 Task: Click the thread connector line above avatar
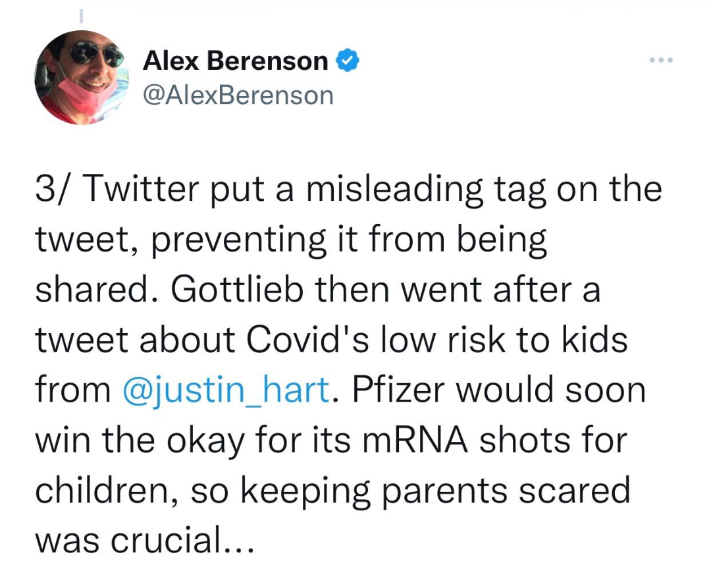[x=80, y=13]
